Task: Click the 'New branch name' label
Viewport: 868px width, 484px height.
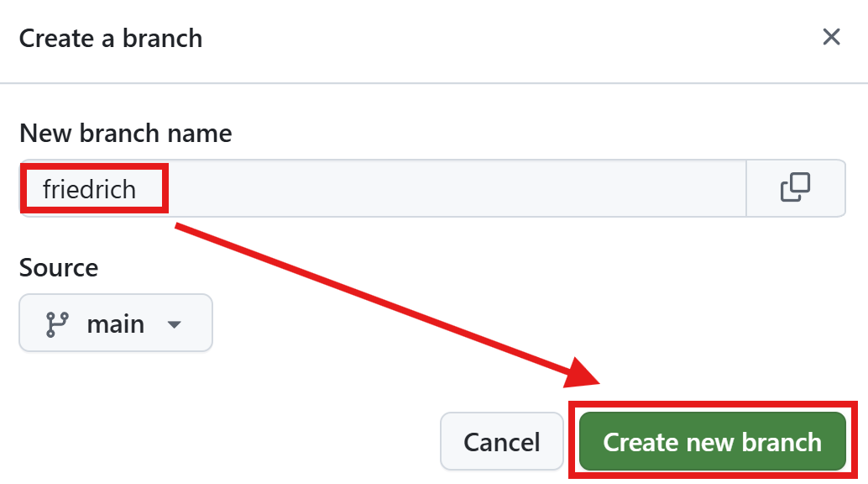Action: pyautogui.click(x=125, y=133)
